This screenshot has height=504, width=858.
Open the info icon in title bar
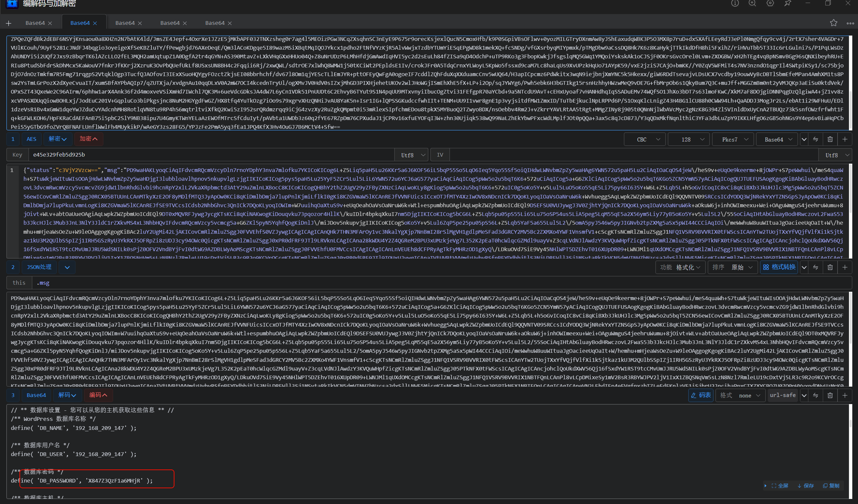[735, 3]
